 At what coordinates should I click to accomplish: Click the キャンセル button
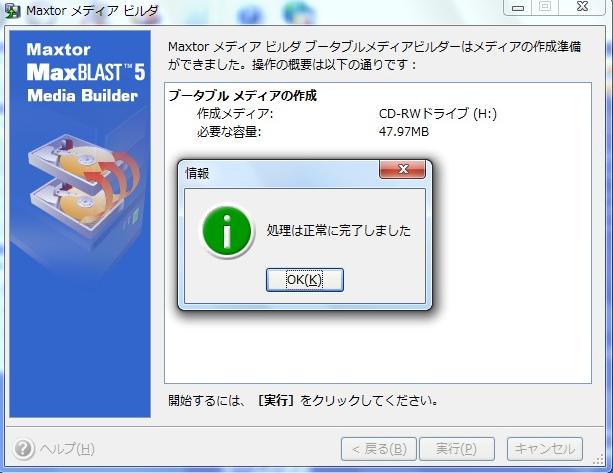point(545,449)
